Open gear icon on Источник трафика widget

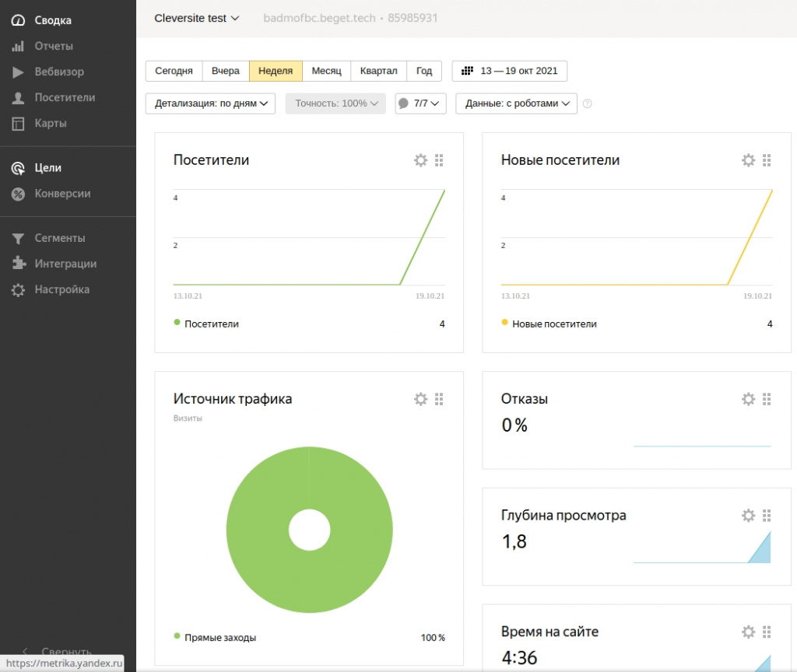420,399
